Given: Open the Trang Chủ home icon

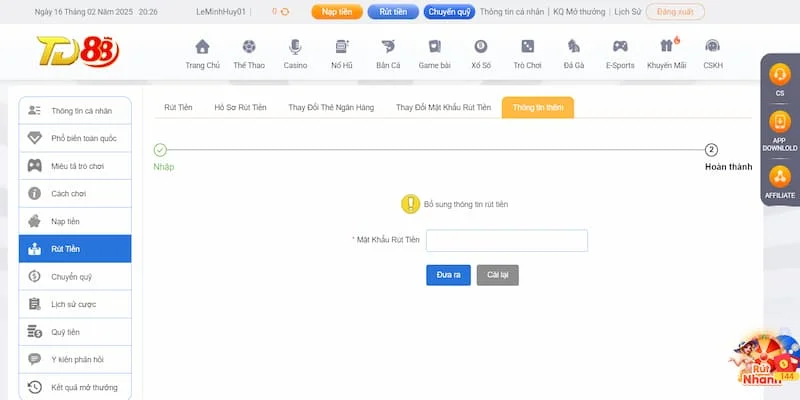Looking at the screenshot, I should click(x=203, y=47).
